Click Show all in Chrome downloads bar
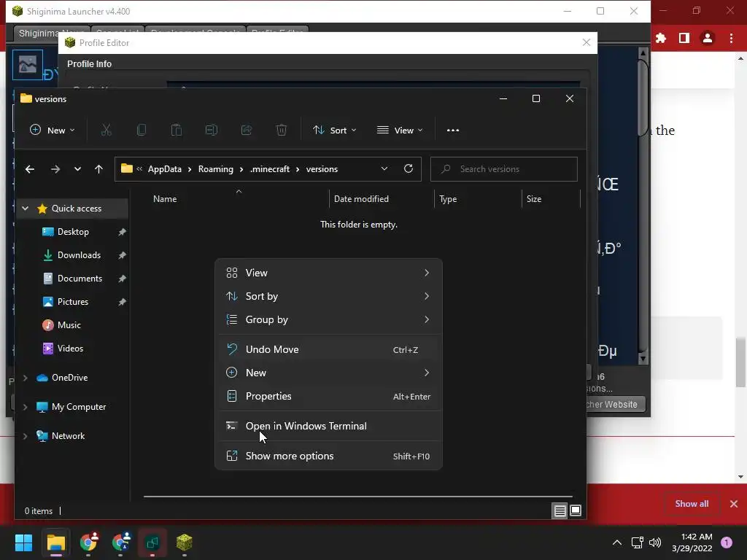The height and width of the screenshot is (560, 747). (x=692, y=504)
